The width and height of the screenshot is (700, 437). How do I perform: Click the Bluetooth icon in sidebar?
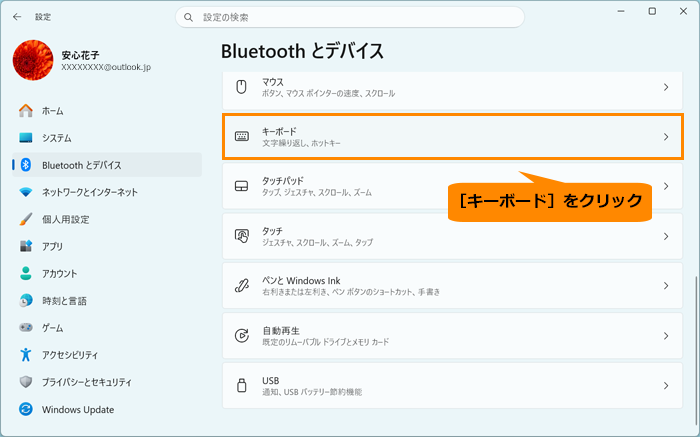click(26, 165)
